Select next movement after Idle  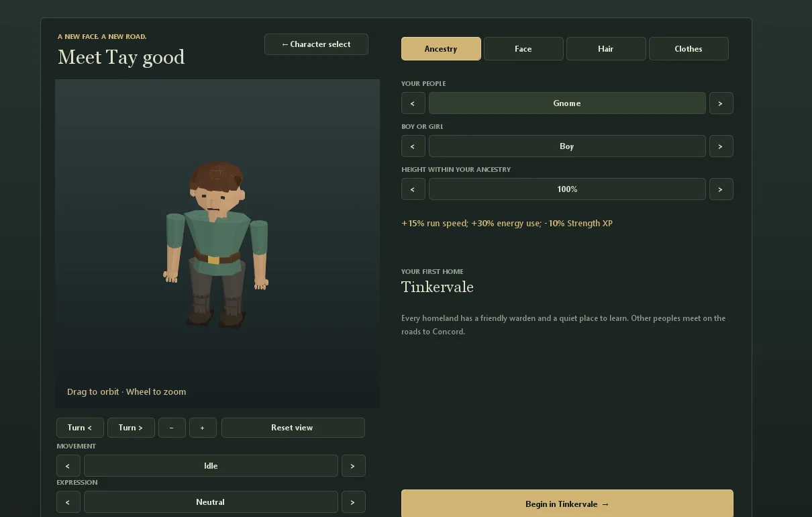(x=353, y=466)
